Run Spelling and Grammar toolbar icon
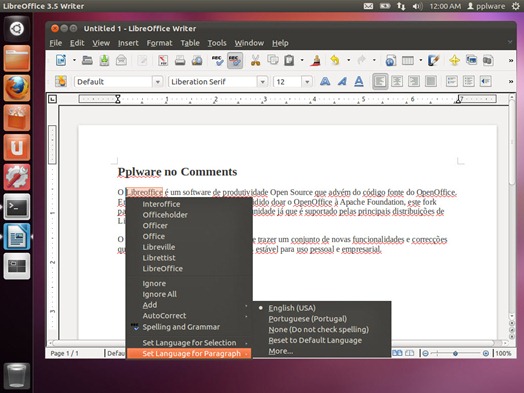524x393 pixels. tap(218, 60)
